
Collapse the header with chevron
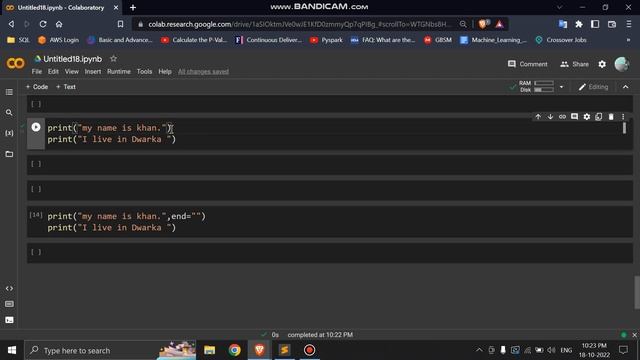625,87
